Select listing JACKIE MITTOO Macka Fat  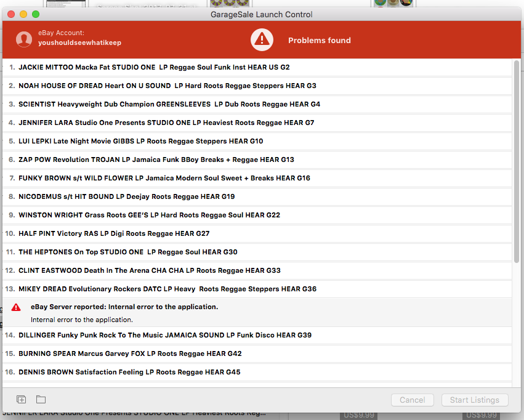257,67
